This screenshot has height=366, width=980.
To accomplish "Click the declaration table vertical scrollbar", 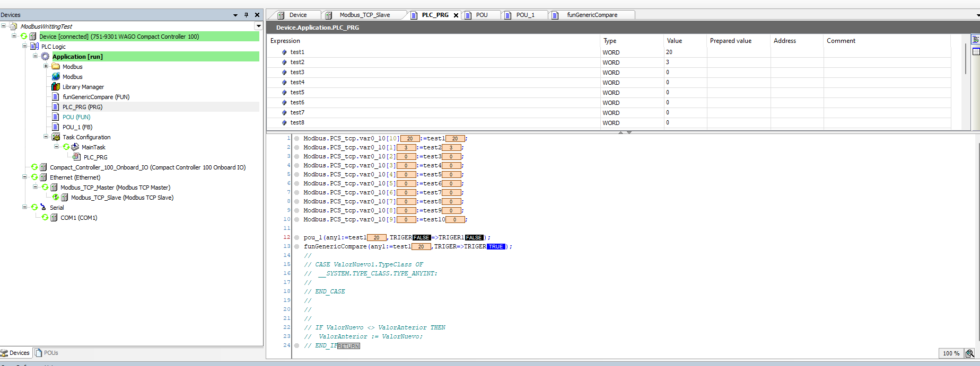I will tap(965, 58).
